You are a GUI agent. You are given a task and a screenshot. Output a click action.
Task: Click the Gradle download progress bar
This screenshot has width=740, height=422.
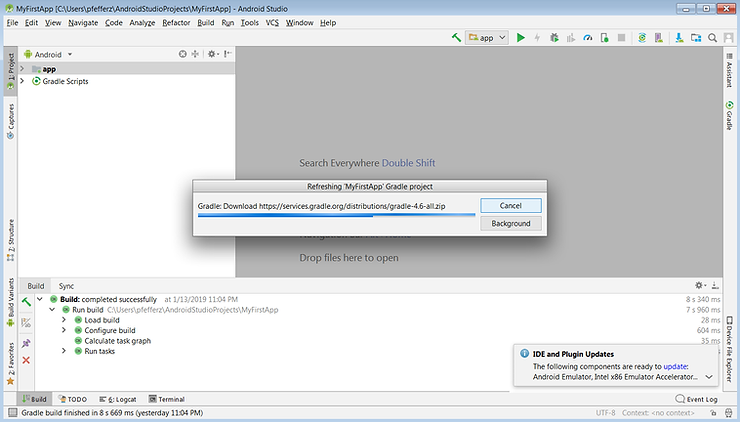tap(333, 215)
